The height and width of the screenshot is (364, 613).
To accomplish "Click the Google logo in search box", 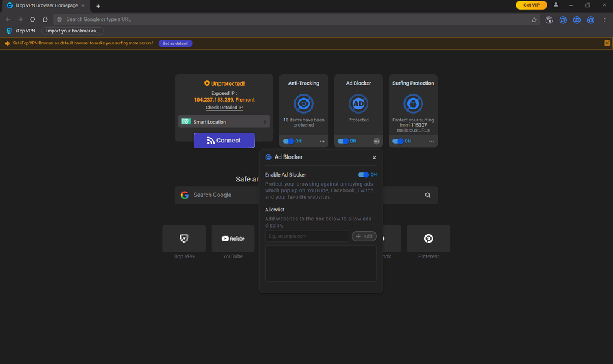I will tap(185, 195).
